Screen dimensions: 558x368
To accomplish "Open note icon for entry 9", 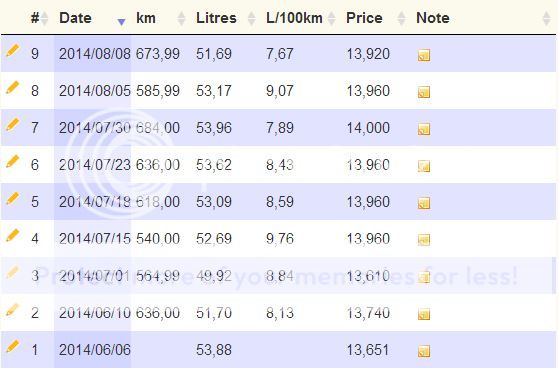I will (424, 55).
